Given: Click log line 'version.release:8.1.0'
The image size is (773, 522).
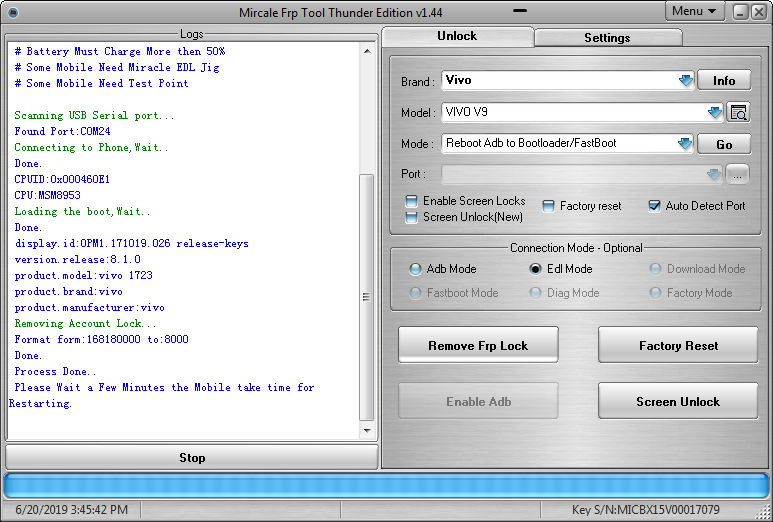Looking at the screenshot, I should [77, 259].
